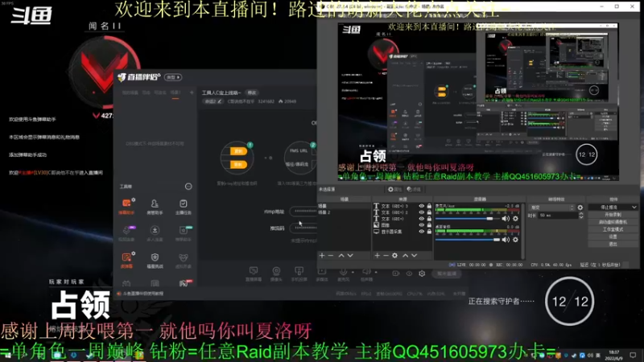Toggle lock on 文本 (GDI+) 3 source

coord(429,206)
